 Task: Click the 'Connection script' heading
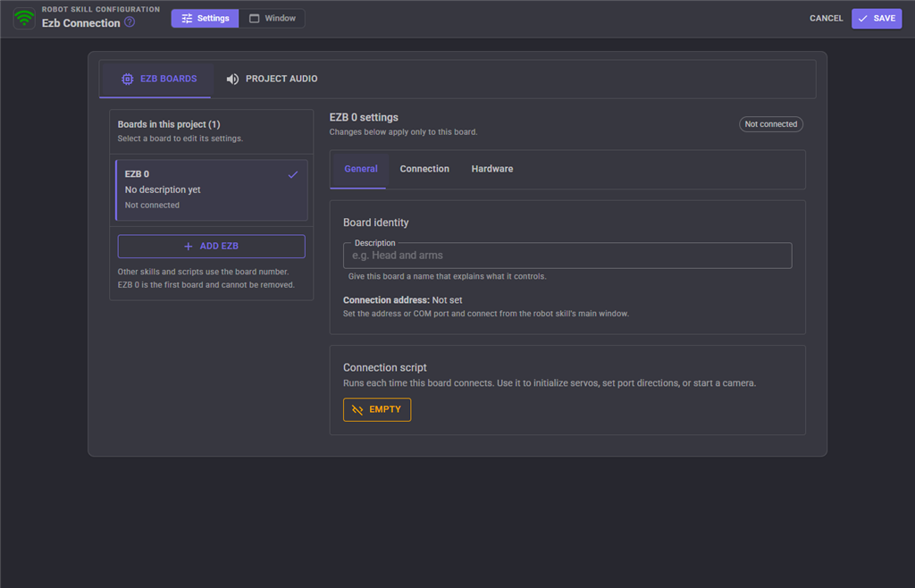384,367
